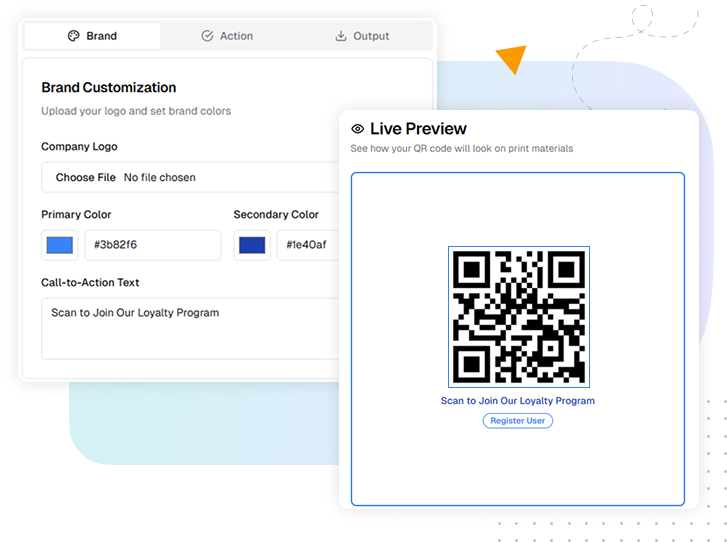Open the primary color swatch picker
Viewport: 727px width, 542px height.
pyautogui.click(x=60, y=245)
